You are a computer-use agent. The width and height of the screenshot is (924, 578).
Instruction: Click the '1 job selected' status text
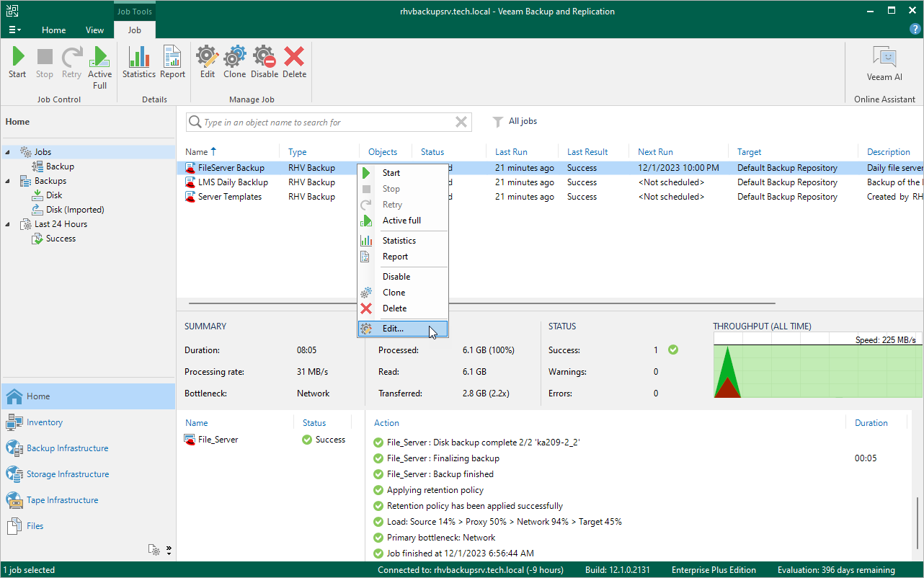tap(29, 570)
